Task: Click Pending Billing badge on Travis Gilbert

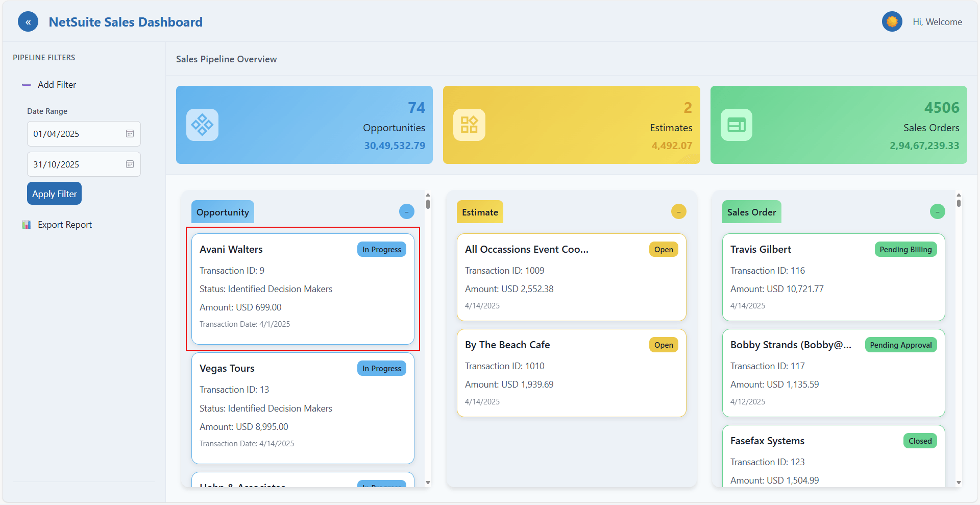Action: point(905,249)
